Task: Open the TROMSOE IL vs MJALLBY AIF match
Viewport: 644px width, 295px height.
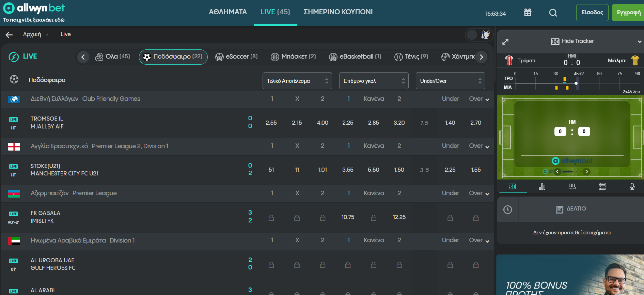Action: pyautogui.click(x=47, y=123)
